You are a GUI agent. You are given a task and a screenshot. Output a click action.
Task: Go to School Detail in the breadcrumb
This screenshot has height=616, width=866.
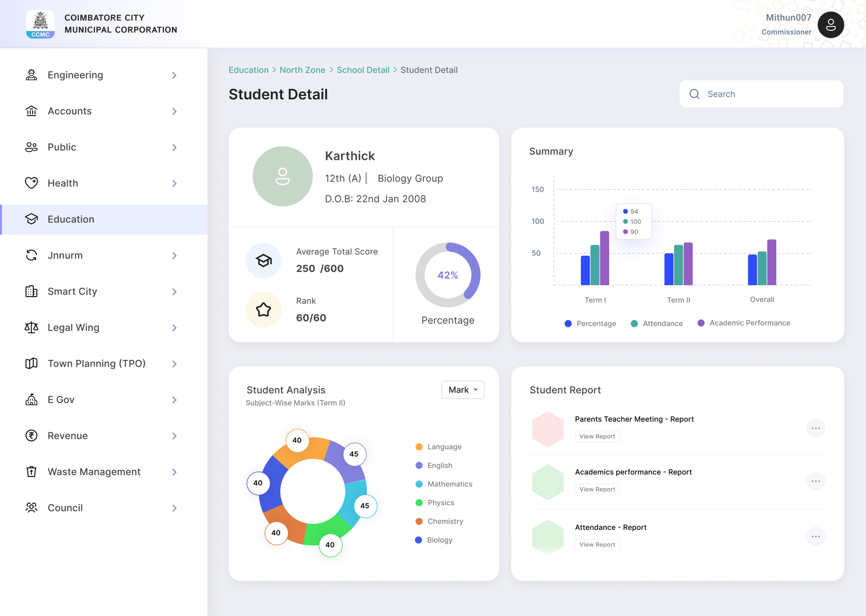363,70
